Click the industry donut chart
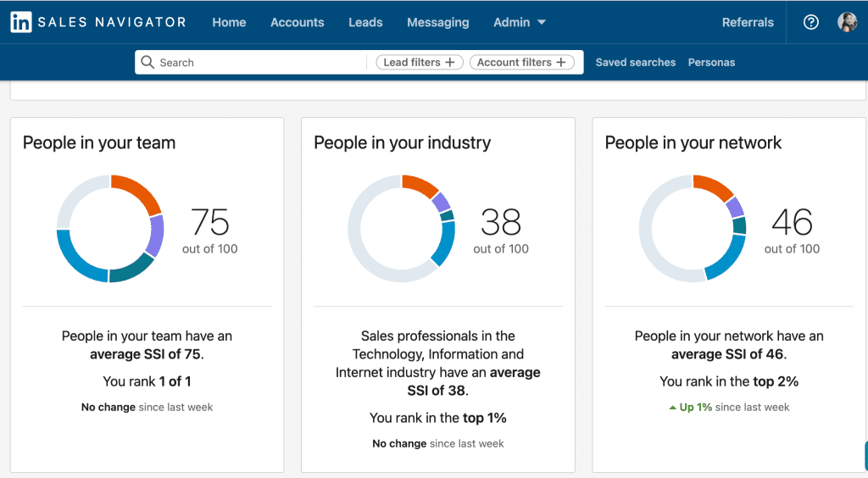Viewport: 868px width, 478px height. (401, 229)
